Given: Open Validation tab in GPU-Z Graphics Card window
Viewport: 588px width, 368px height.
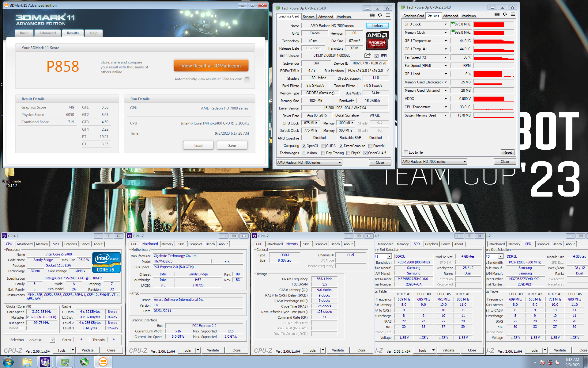Looking at the screenshot, I should coord(344,17).
